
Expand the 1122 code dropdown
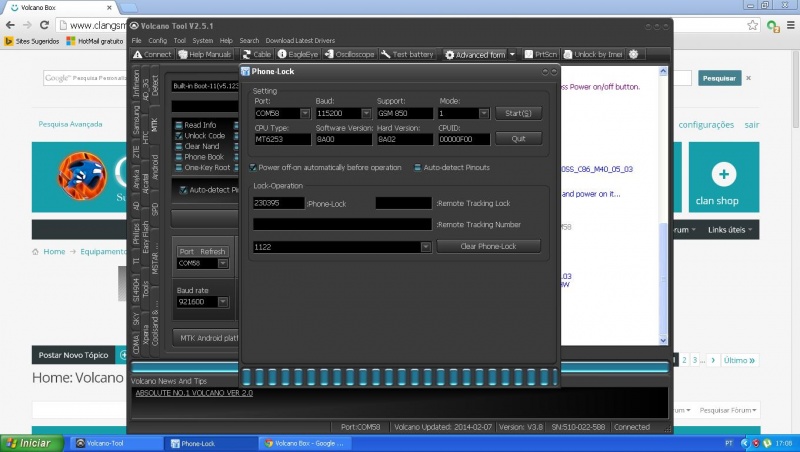point(426,247)
